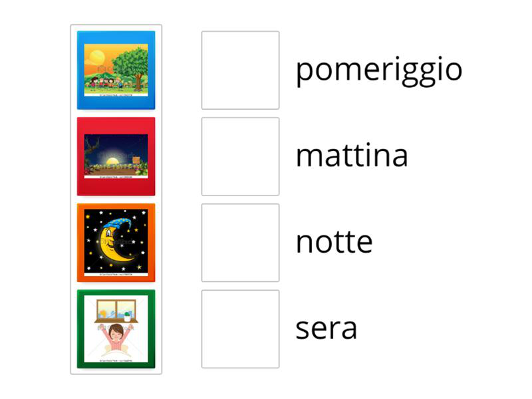This screenshot has width=532, height=399.
Task: Select the green-framed waking girl tile
Action: point(116,329)
